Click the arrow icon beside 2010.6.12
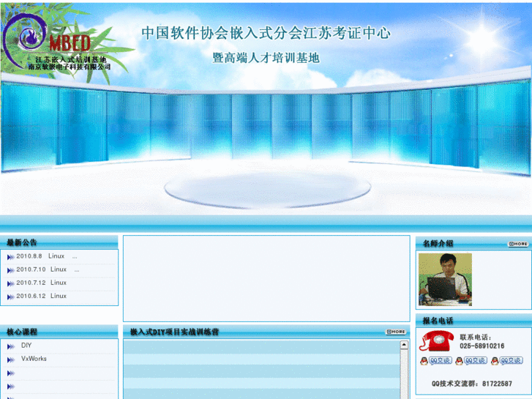Viewport: 532px width, 399px height. coord(10,297)
